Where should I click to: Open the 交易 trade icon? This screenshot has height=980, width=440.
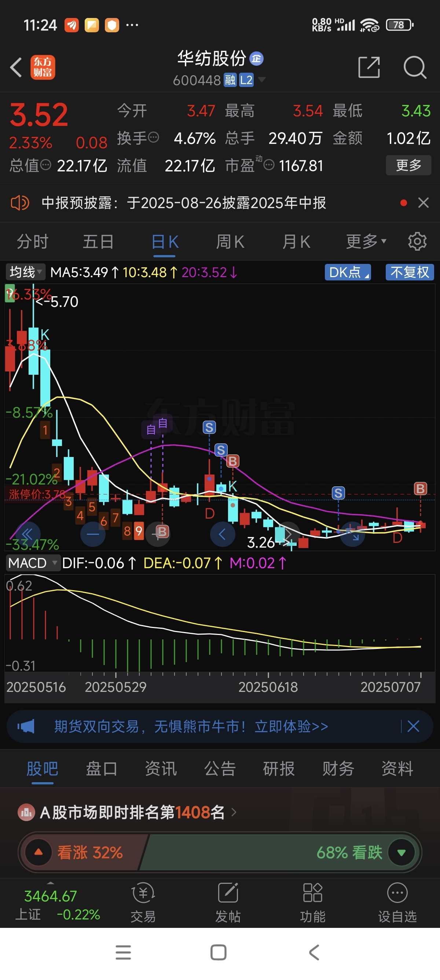tap(143, 903)
